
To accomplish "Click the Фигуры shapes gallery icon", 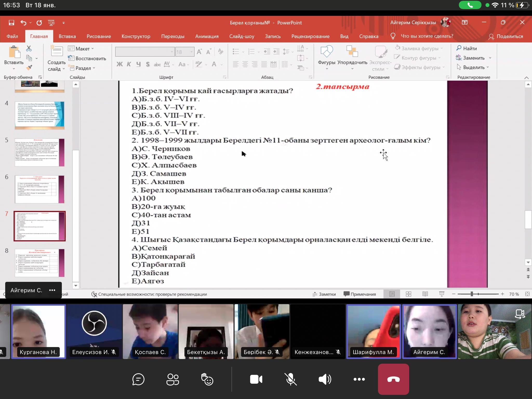I will click(x=327, y=51).
